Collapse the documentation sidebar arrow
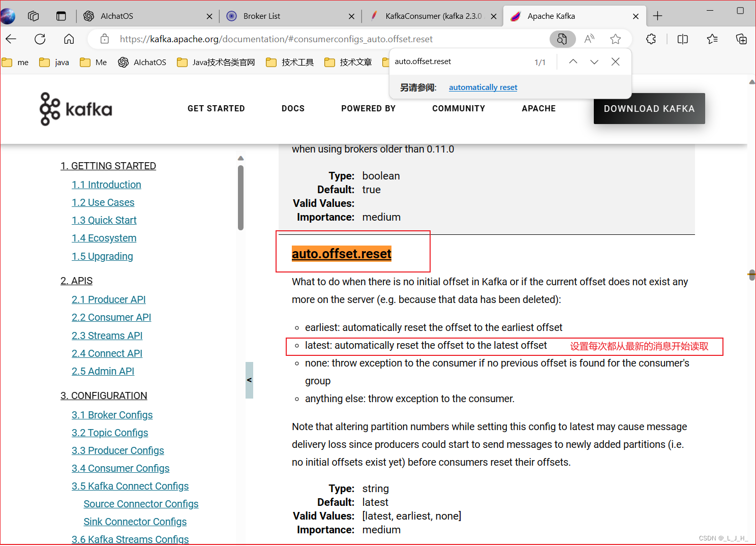 249,380
